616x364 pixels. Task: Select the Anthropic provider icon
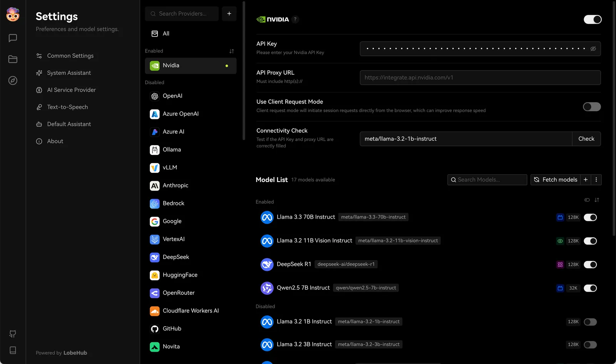(x=154, y=185)
